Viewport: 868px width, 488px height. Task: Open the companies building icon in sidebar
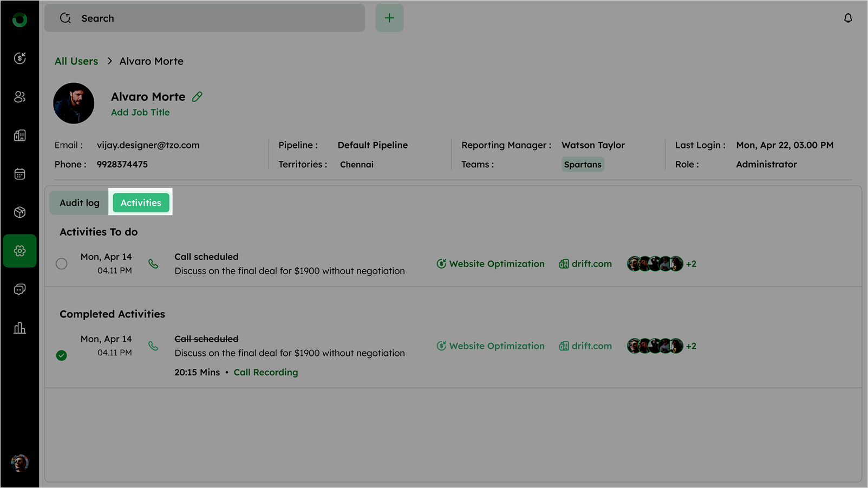coord(19,135)
